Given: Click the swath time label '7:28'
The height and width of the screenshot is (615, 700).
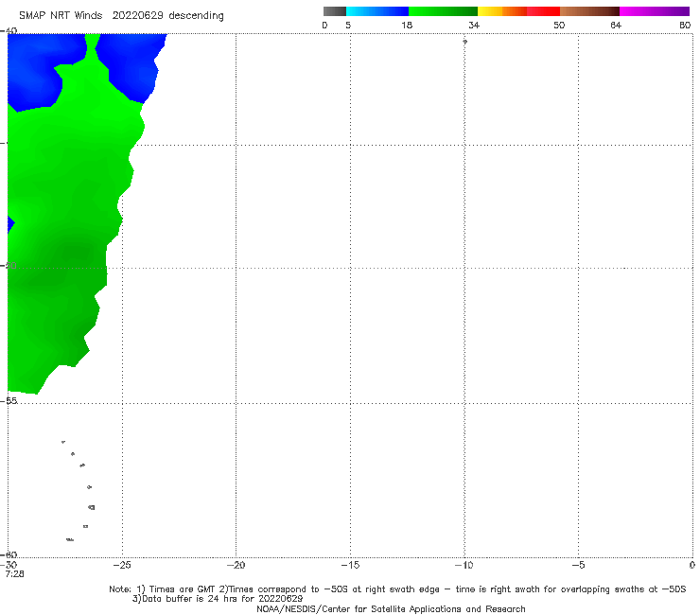Looking at the screenshot, I should coord(15,574).
